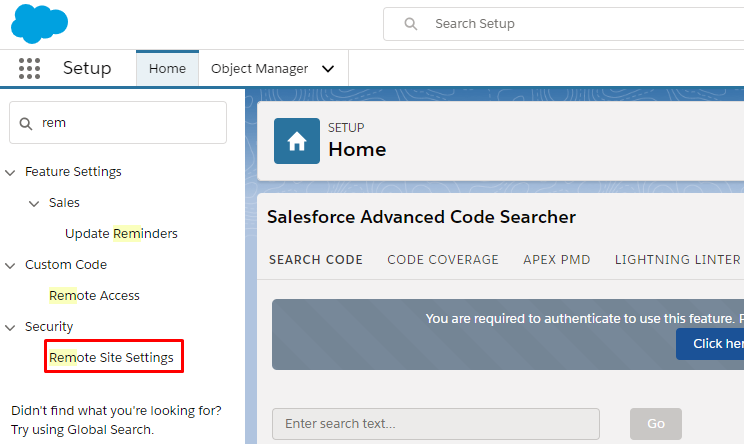Click the Salesforce cloud logo
The image size is (744, 444).
pos(39,24)
